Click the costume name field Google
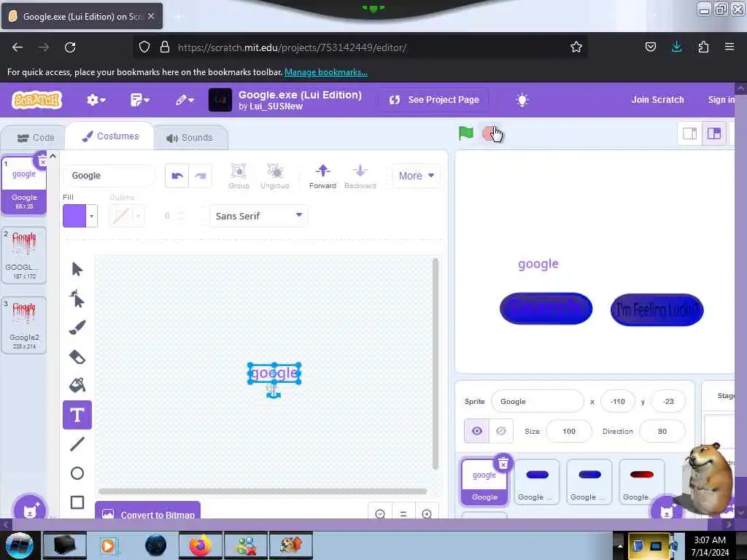Screen dimensions: 747x560 109,176
